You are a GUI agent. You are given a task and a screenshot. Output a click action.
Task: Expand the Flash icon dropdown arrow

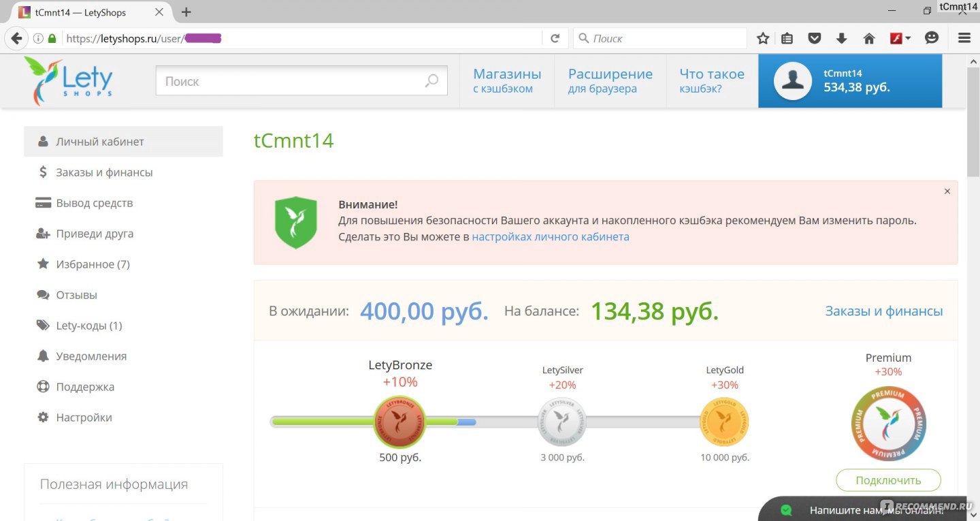(x=908, y=39)
